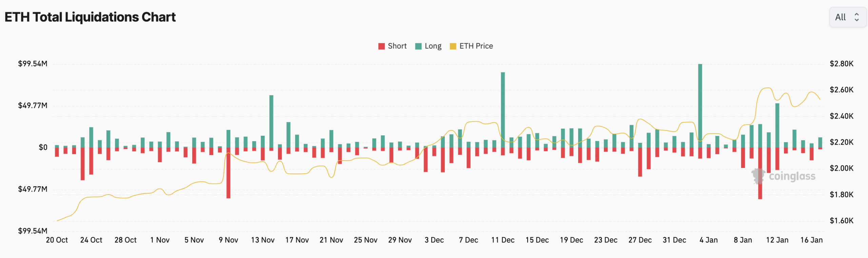The height and width of the screenshot is (258, 868).
Task: Click the 20 Oct date axis label
Action: click(57, 240)
